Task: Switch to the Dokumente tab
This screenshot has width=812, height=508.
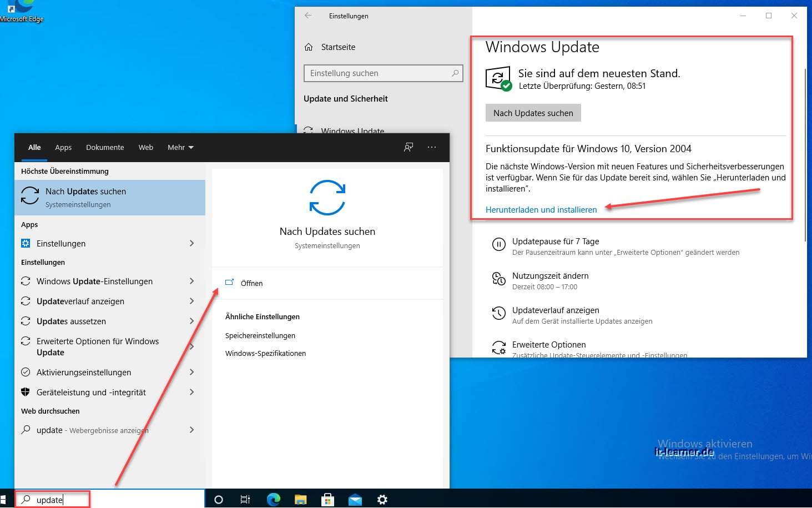Action: tap(105, 147)
